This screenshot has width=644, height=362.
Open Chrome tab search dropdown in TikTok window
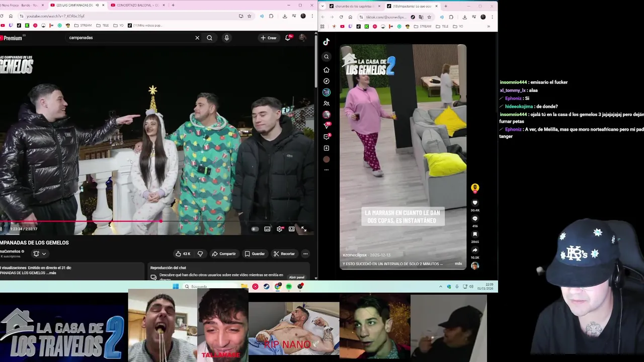[x=322, y=6]
